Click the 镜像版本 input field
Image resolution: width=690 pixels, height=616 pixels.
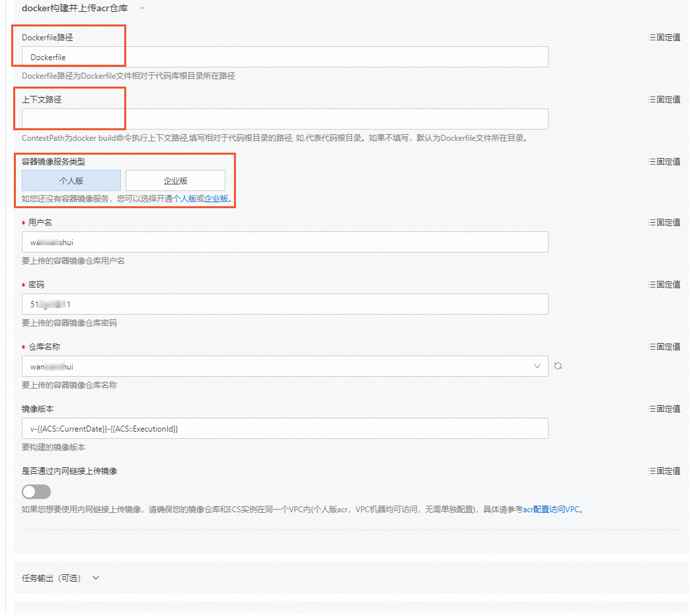pyautogui.click(x=285, y=428)
